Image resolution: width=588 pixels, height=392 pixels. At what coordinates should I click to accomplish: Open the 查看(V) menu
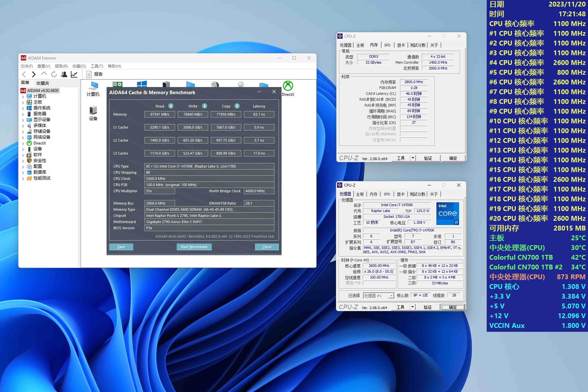(x=44, y=66)
